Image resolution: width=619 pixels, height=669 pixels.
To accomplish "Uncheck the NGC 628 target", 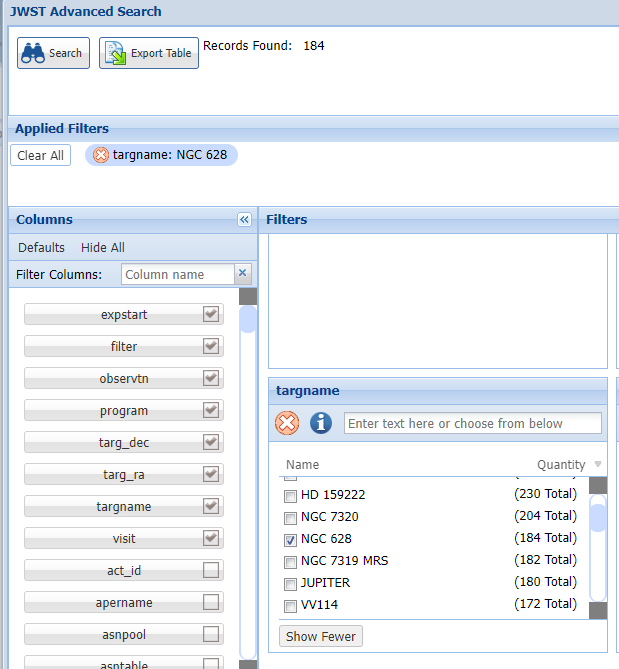I will click(x=291, y=540).
